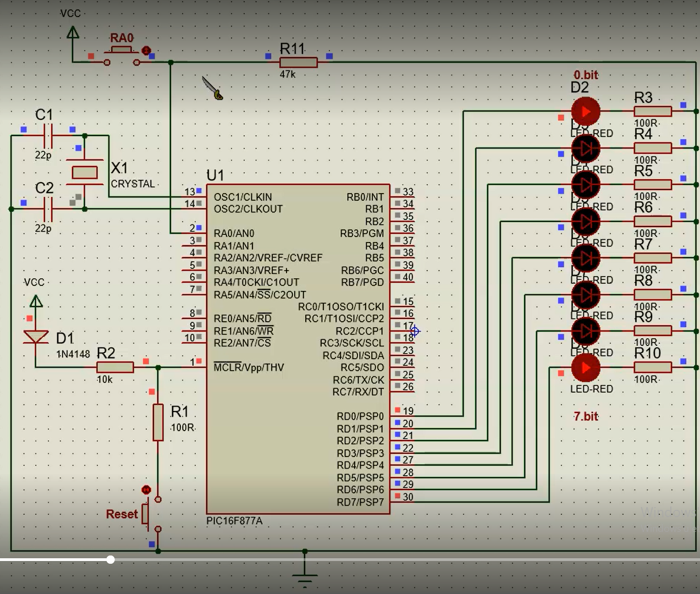Screen dimensions: 700x594
Task: Click the VCC power terminal above diode D1
Action: (36, 301)
